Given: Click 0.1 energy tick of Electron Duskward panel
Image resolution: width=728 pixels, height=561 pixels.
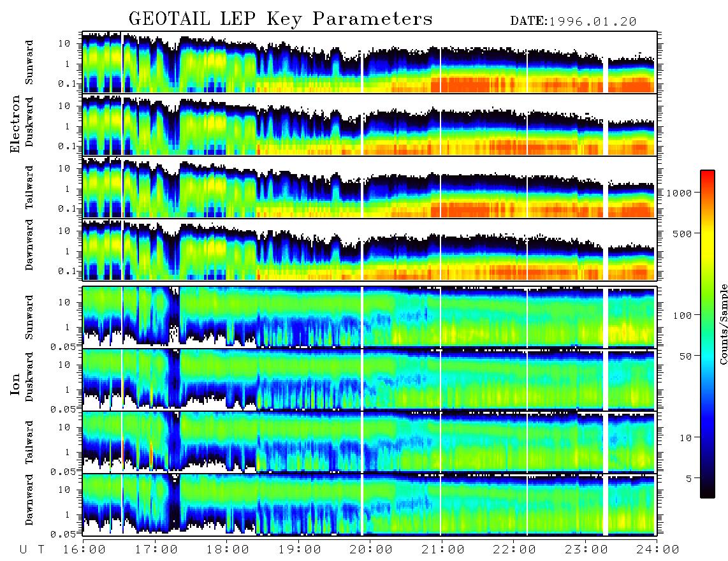Looking at the screenshot, I should point(67,146).
